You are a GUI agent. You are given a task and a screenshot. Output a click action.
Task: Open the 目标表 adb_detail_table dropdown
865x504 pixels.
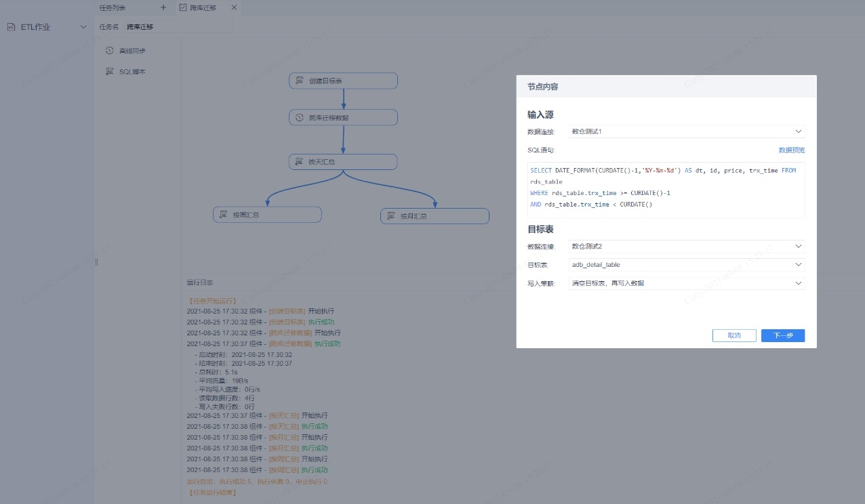[687, 264]
